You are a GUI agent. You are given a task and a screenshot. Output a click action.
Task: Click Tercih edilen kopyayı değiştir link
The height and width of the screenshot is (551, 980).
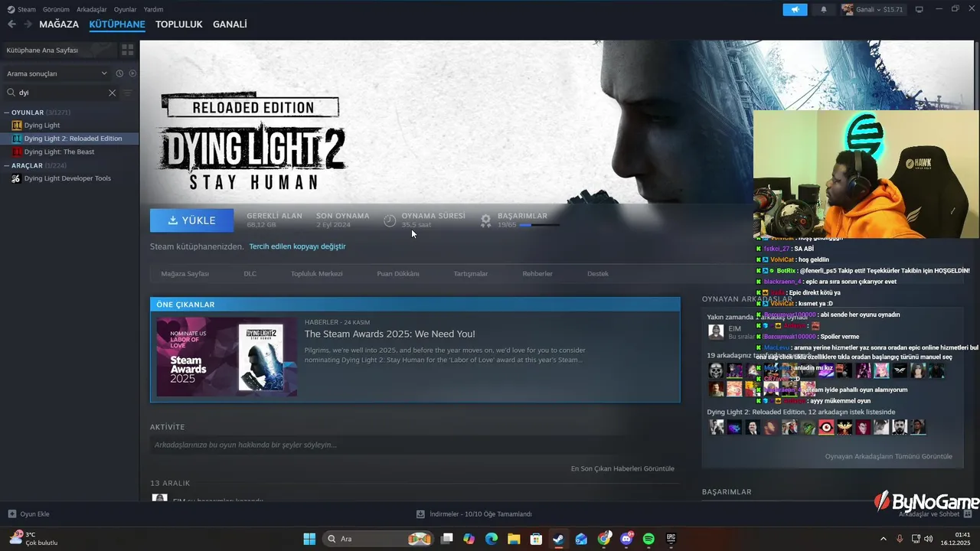click(297, 246)
